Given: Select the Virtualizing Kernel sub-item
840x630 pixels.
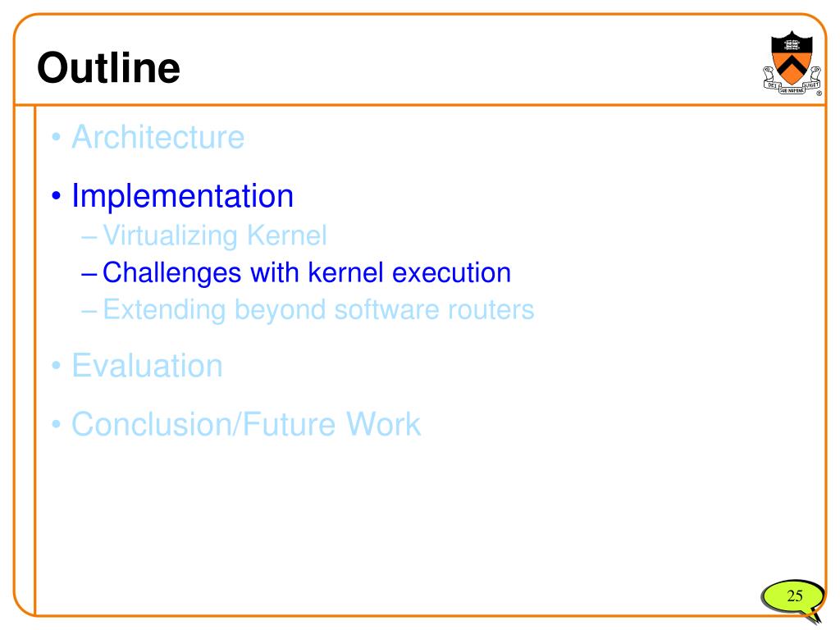Looking at the screenshot, I should pos(215,235).
